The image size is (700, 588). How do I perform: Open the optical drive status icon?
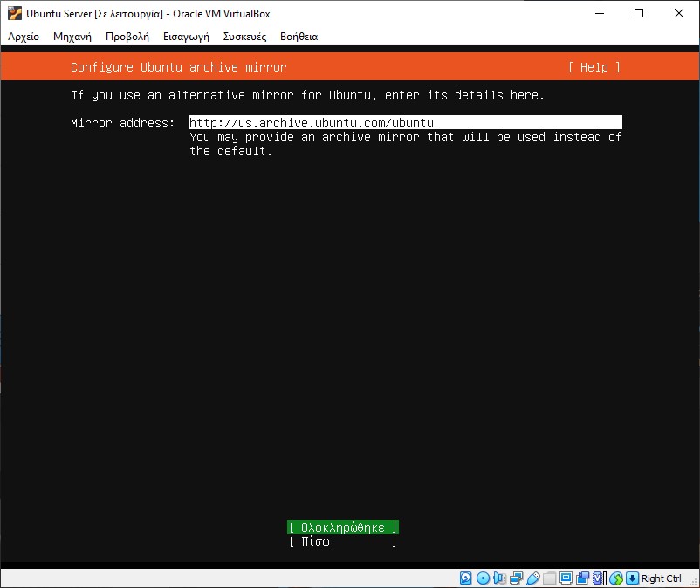(x=483, y=578)
